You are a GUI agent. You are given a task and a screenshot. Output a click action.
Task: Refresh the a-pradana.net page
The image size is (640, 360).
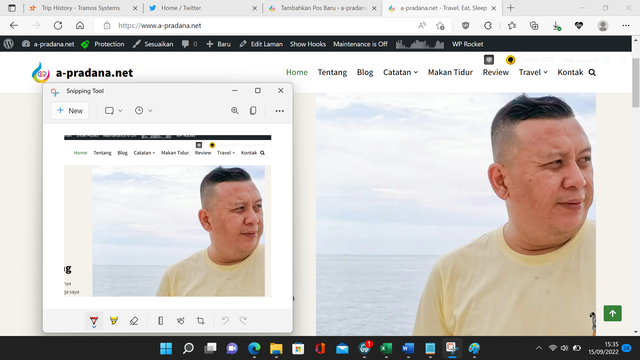point(58,25)
